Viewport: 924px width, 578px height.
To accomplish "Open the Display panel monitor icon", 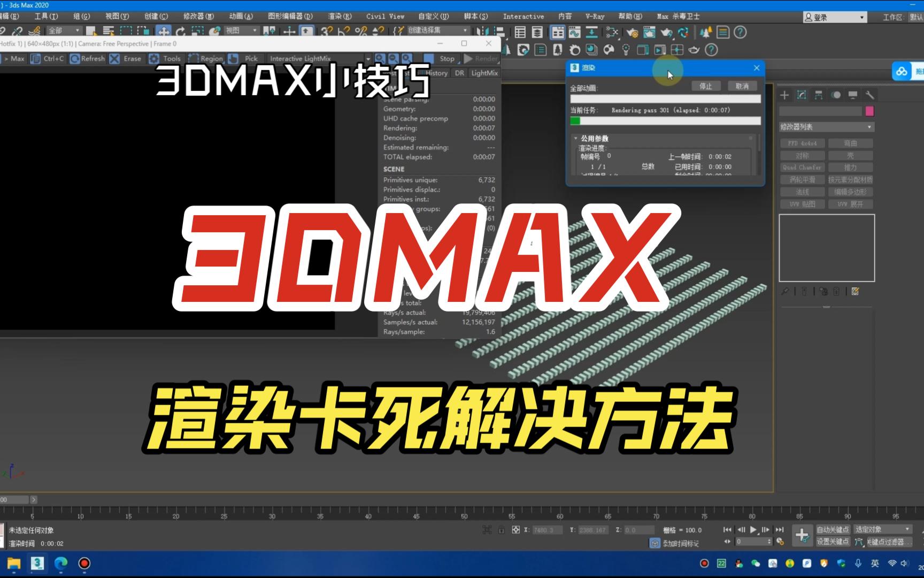I will [x=853, y=95].
